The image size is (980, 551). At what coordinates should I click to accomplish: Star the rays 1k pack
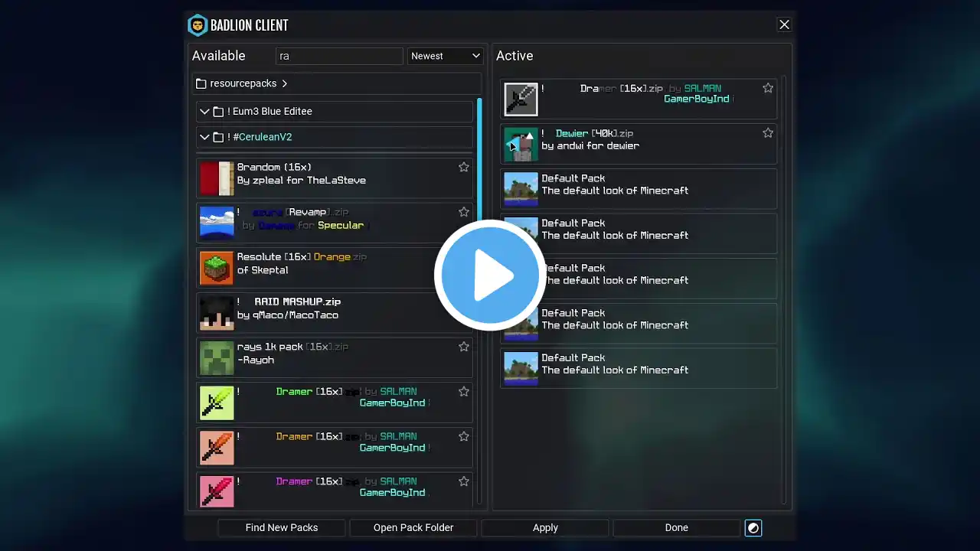[464, 347]
